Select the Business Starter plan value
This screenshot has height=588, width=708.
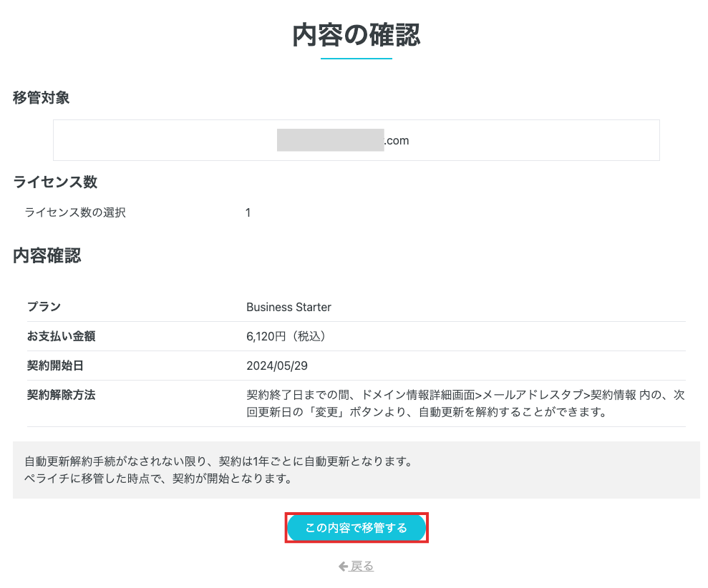click(x=288, y=307)
